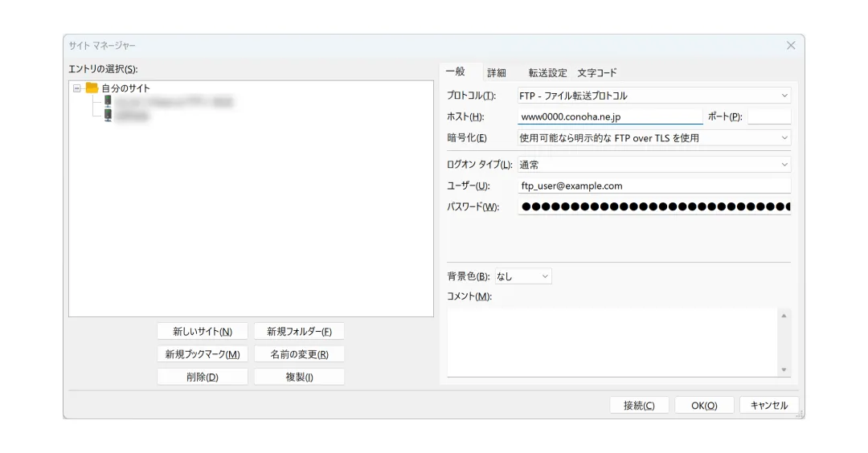Close the サイト マネージャー dialog
The width and height of the screenshot is (868, 453).
coord(791,45)
